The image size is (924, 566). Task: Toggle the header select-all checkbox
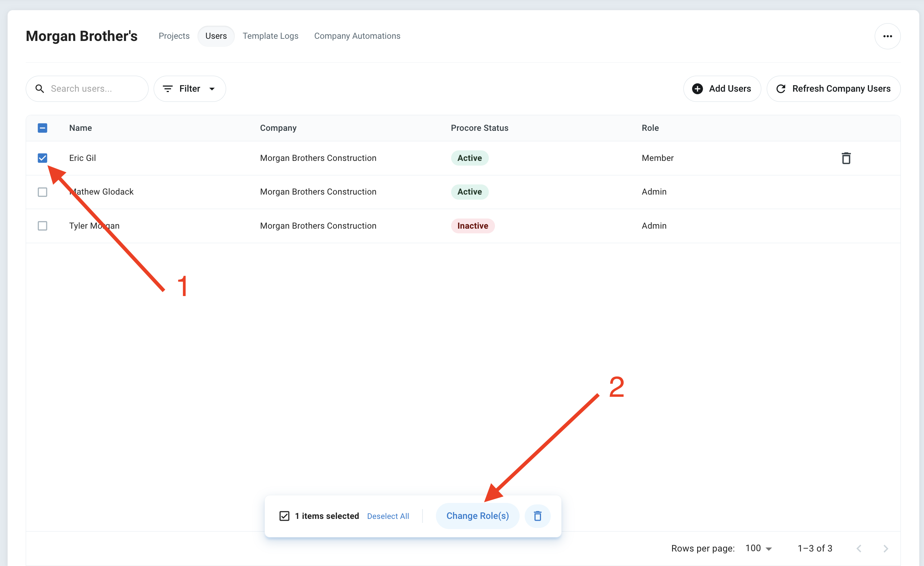tap(42, 128)
